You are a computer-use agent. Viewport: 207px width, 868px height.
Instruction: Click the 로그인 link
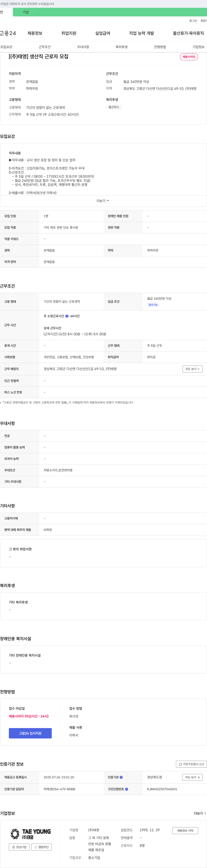pyautogui.click(x=193, y=21)
